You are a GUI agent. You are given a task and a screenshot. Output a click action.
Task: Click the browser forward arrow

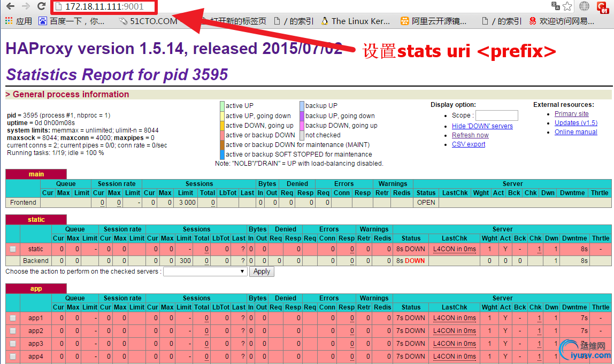click(x=26, y=6)
